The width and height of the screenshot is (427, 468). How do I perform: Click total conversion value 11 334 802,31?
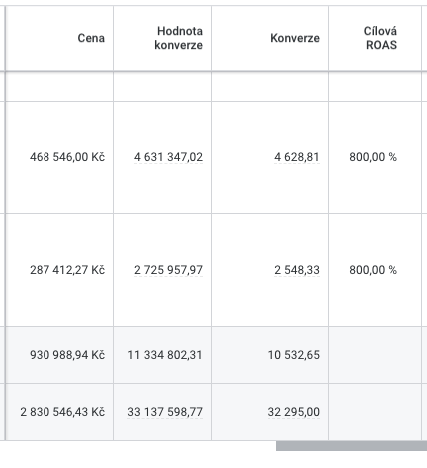pyautogui.click(x=165, y=355)
